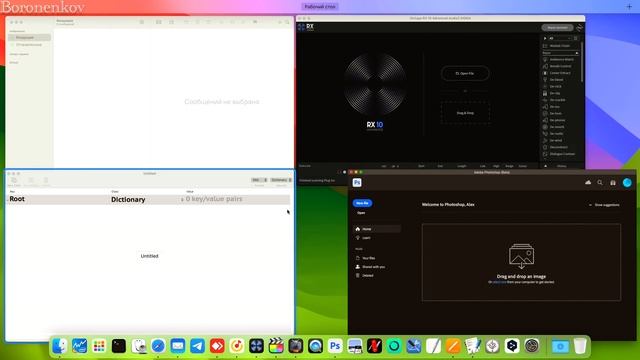Click the play arrow beside the module chain preset
The image size is (640, 360).
pos(545,38)
